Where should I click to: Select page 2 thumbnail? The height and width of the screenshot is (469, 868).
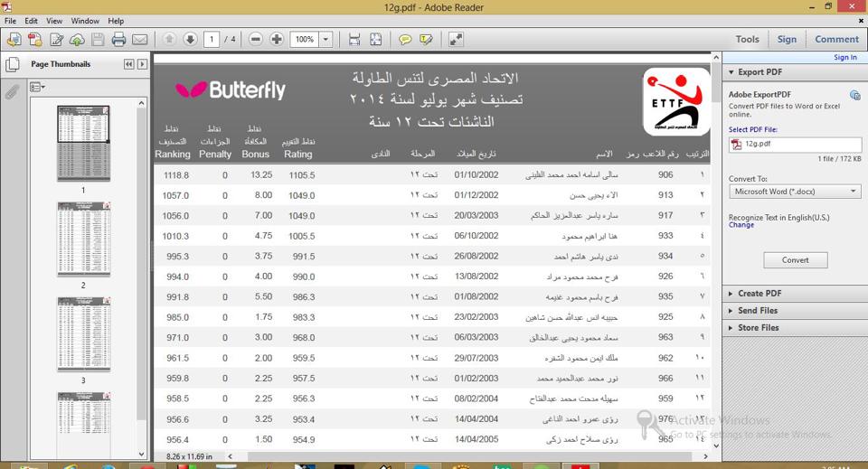(83, 239)
